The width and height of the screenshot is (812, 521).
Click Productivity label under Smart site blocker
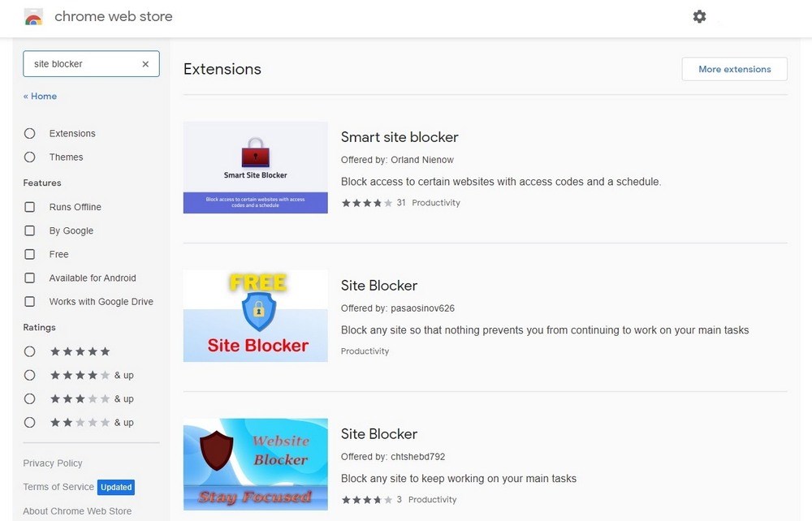pyautogui.click(x=436, y=203)
